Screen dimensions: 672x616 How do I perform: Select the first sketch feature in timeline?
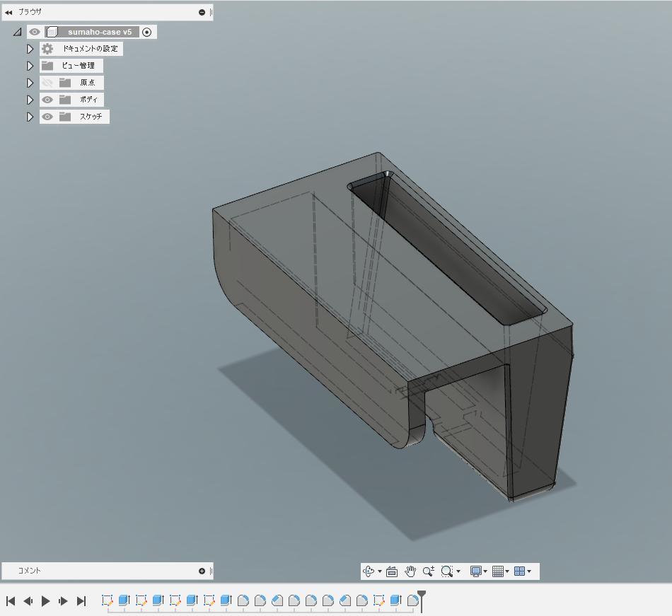(107, 600)
